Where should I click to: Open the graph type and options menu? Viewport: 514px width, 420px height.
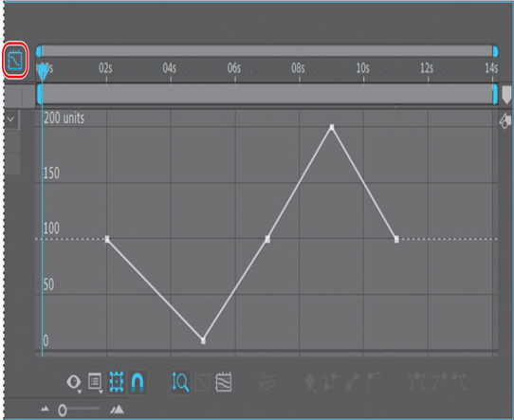pos(95,382)
